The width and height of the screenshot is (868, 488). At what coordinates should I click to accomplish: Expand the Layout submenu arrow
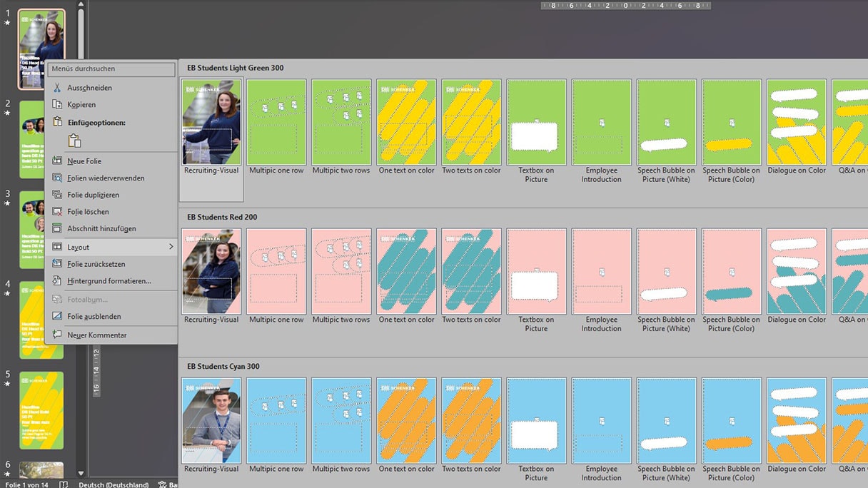pos(171,248)
